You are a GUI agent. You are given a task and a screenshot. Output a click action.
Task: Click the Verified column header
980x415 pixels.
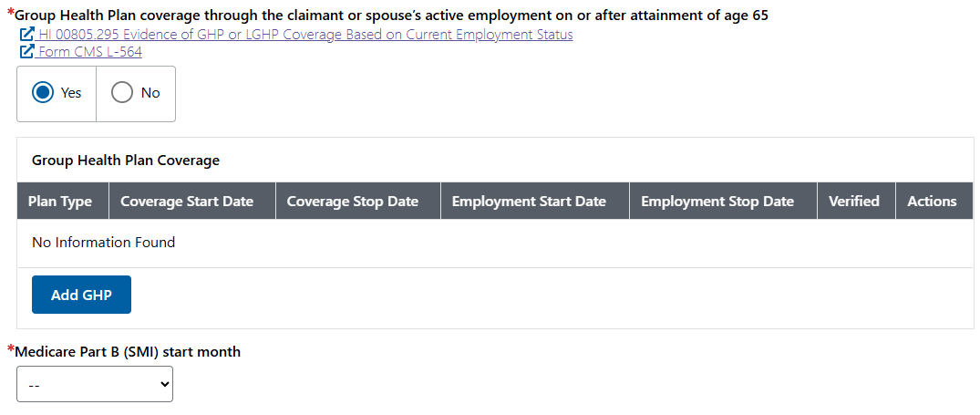(x=853, y=202)
